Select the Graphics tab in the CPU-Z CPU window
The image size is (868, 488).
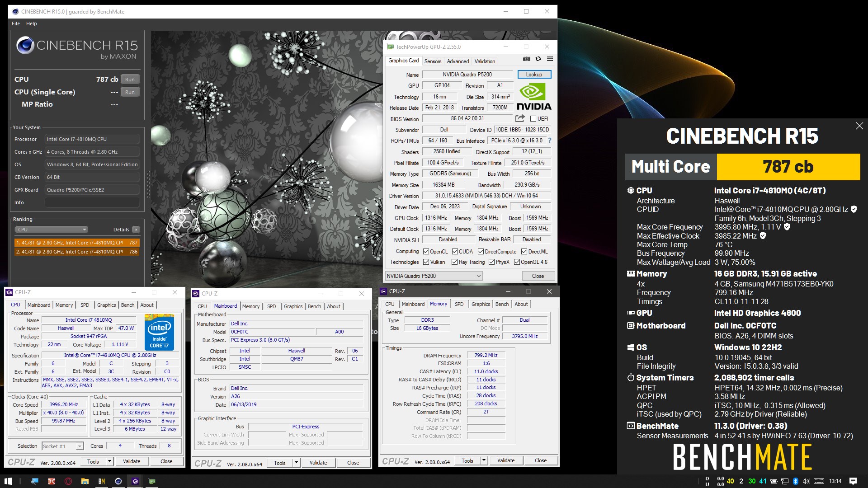point(106,305)
